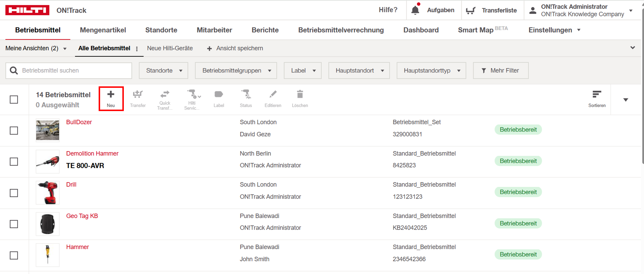Click the user profile avatar icon
The height and width of the screenshot is (274, 644).
point(533,10)
